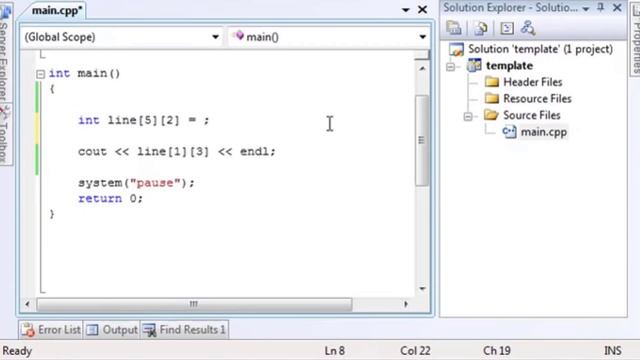This screenshot has height=360, width=640.
Task: Click the main.cpp C++ file icon
Action: click(x=509, y=132)
